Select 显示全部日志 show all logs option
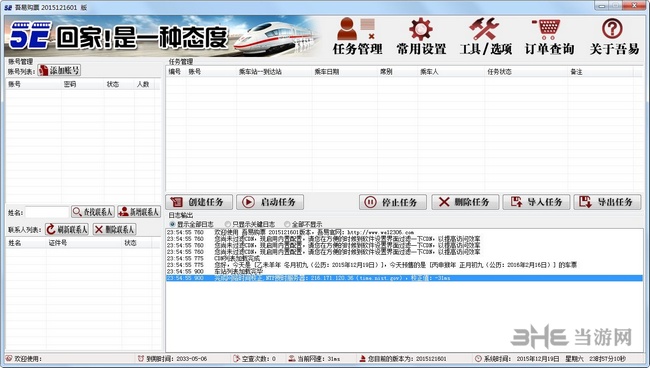Viewport: 650px width, 368px height. [x=192, y=224]
